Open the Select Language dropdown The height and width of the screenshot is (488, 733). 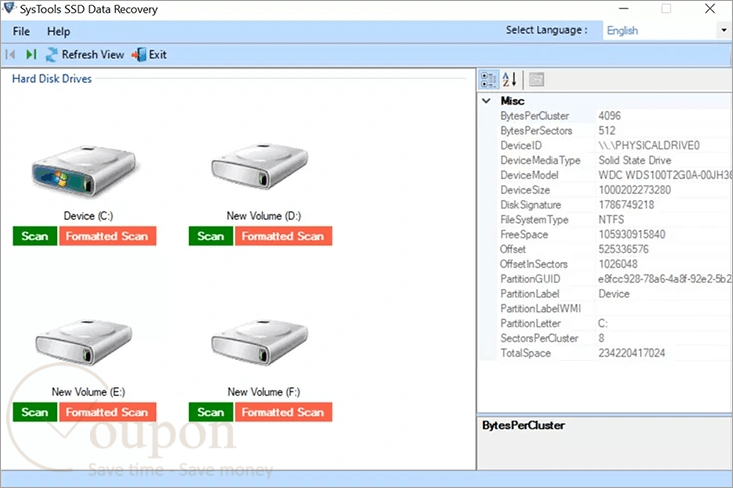[x=724, y=30]
